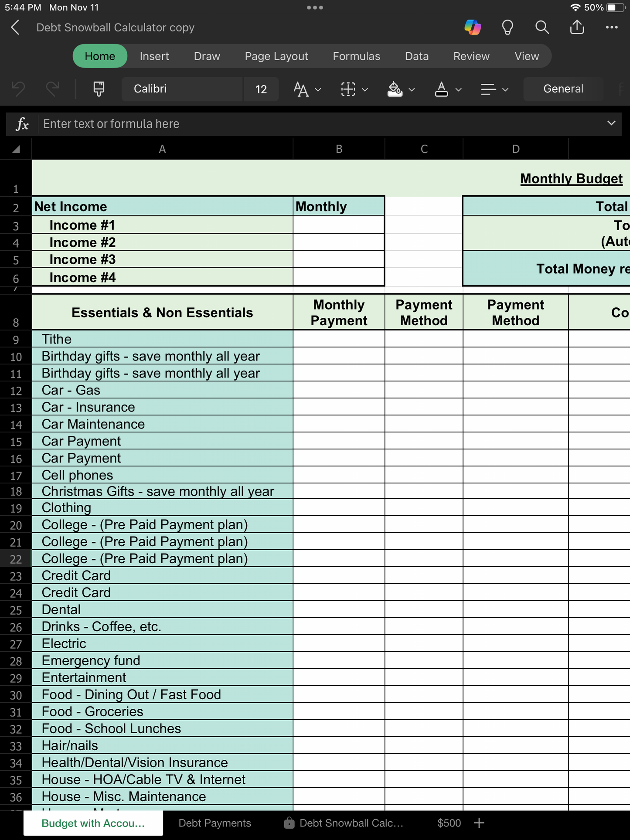Tap the redo arrow

52,89
